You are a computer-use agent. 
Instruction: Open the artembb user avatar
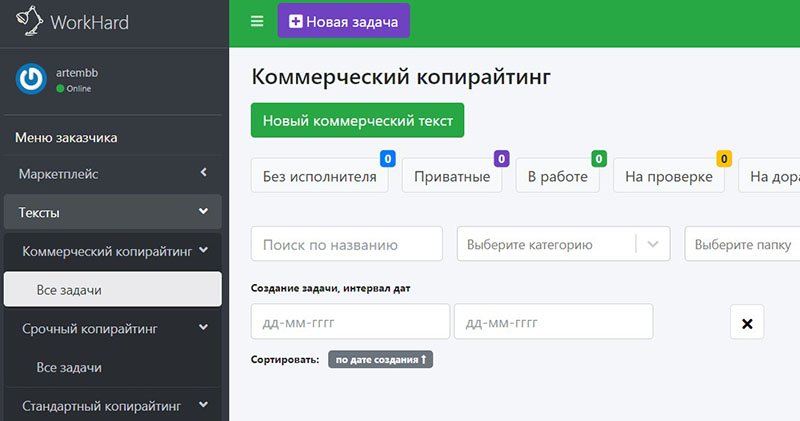click(x=31, y=79)
